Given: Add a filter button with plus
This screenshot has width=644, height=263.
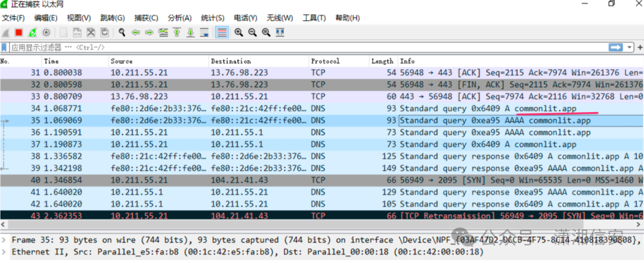Looking at the screenshot, I should coord(639,47).
